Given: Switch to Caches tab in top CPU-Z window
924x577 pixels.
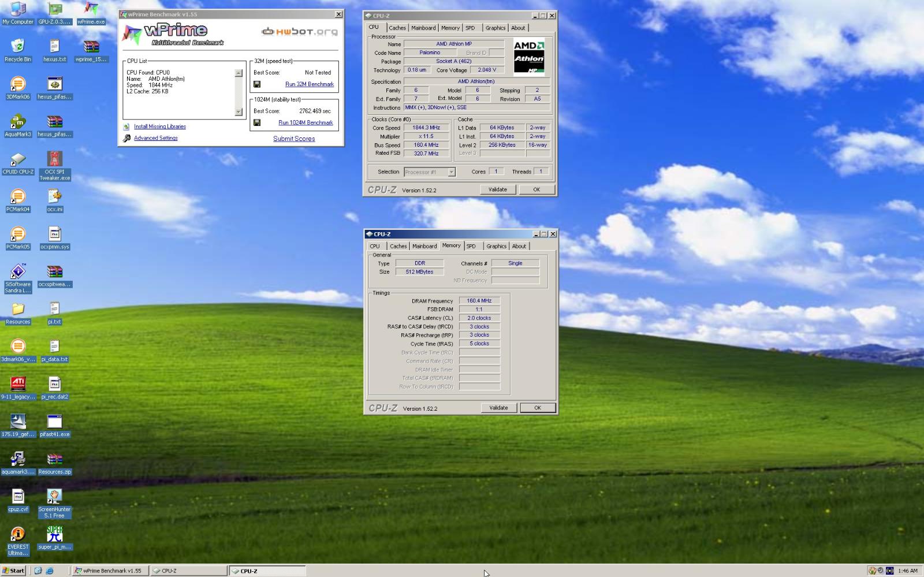Looking at the screenshot, I should [397, 28].
